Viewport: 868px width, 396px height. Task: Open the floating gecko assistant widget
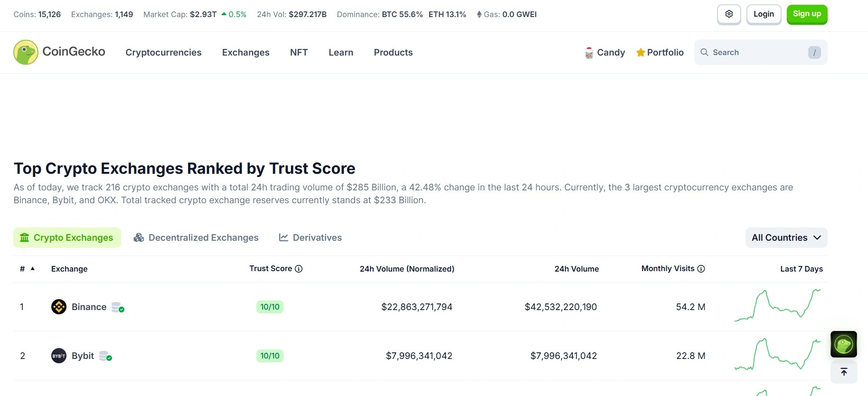click(x=844, y=344)
